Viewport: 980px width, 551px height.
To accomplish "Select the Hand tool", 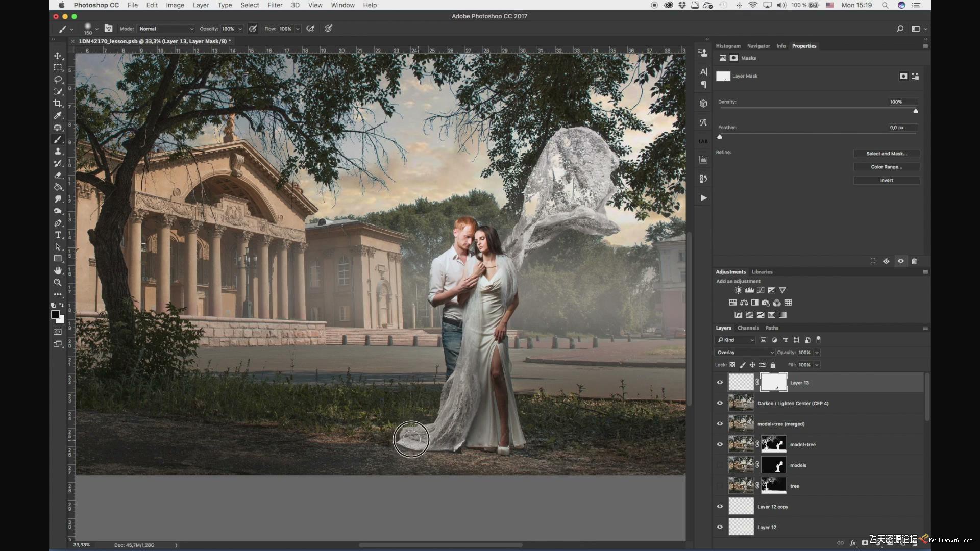I will point(58,270).
